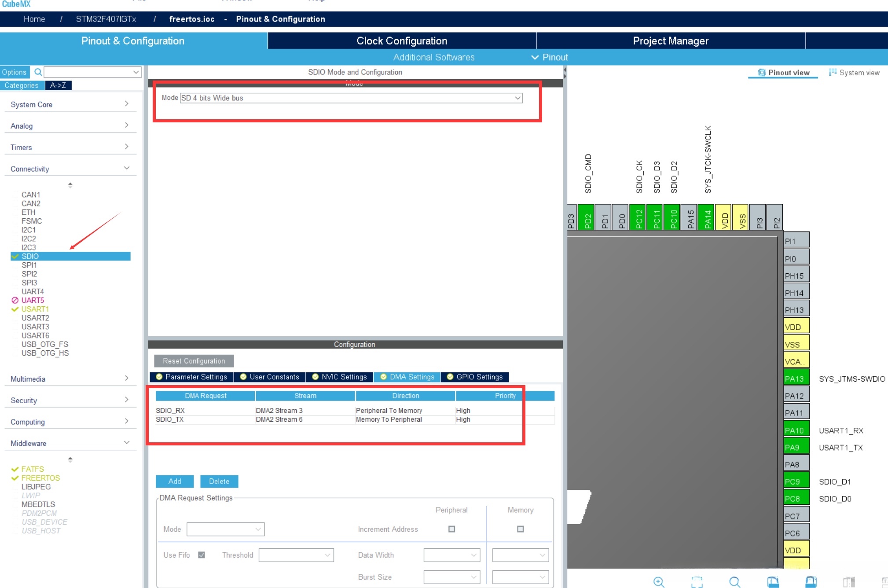Select USART1 in the peripheral list

(x=35, y=309)
